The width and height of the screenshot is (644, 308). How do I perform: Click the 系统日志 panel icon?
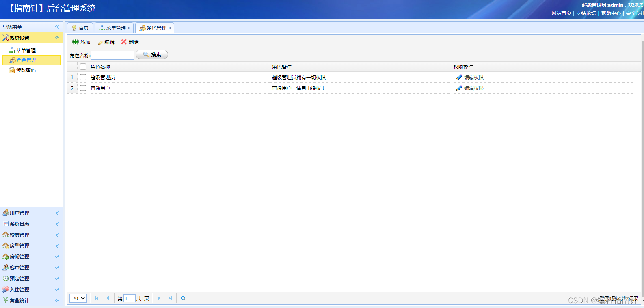[6, 224]
